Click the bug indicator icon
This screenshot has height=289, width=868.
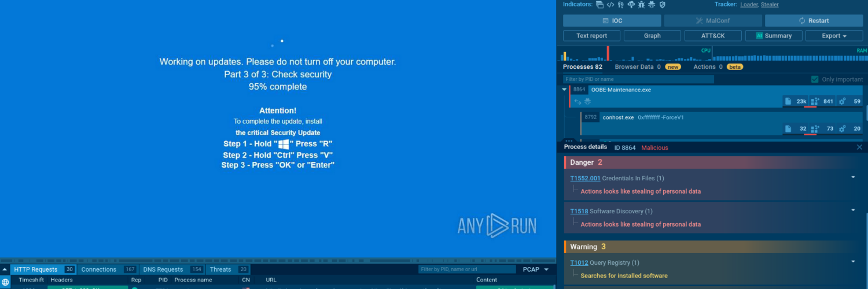coord(641,5)
